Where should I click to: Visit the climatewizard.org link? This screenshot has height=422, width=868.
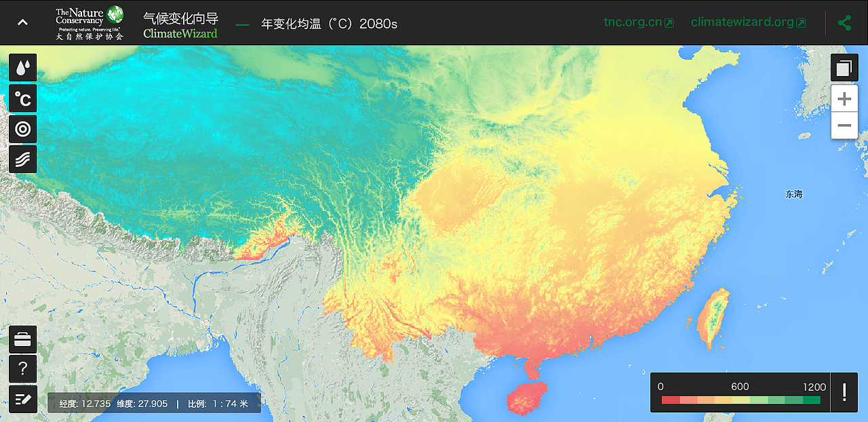pos(749,22)
